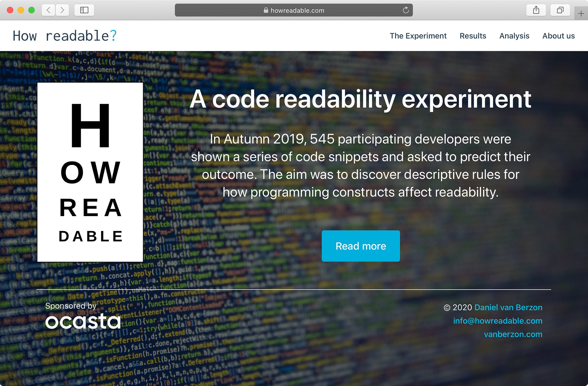This screenshot has width=588, height=386.
Task: Open Daniel van Berzon link
Action: 508,307
